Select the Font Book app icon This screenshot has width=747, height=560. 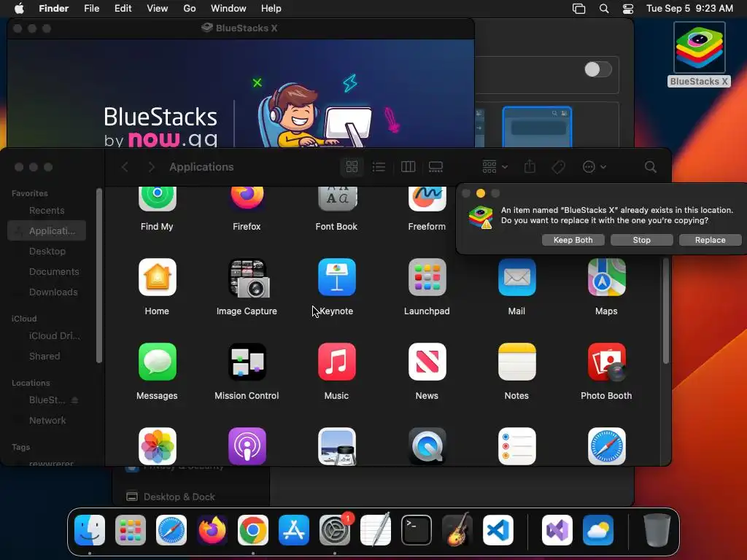pyautogui.click(x=337, y=199)
